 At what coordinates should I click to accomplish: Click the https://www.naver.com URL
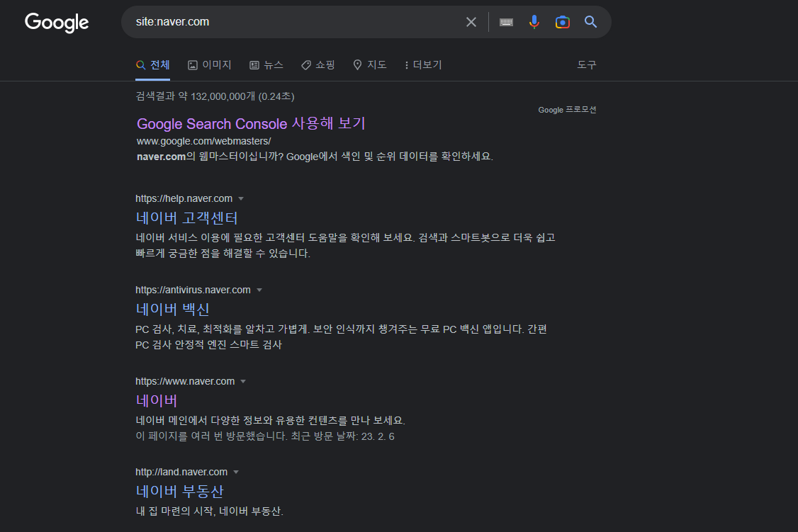pyautogui.click(x=185, y=381)
